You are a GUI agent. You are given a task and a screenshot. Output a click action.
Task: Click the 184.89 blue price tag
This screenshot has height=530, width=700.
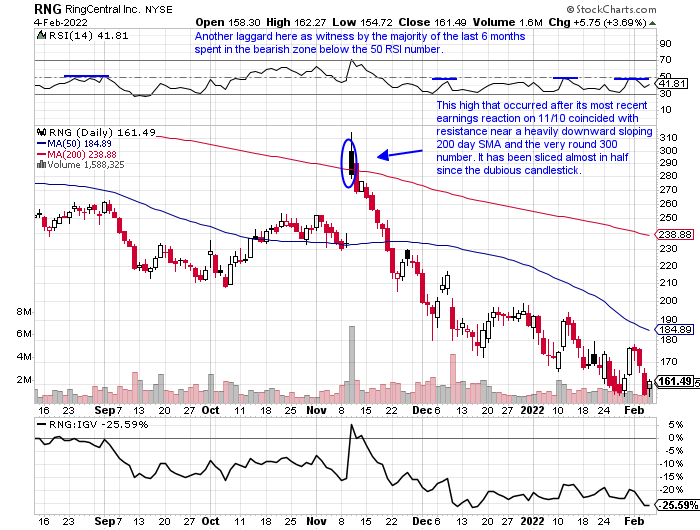click(x=675, y=330)
